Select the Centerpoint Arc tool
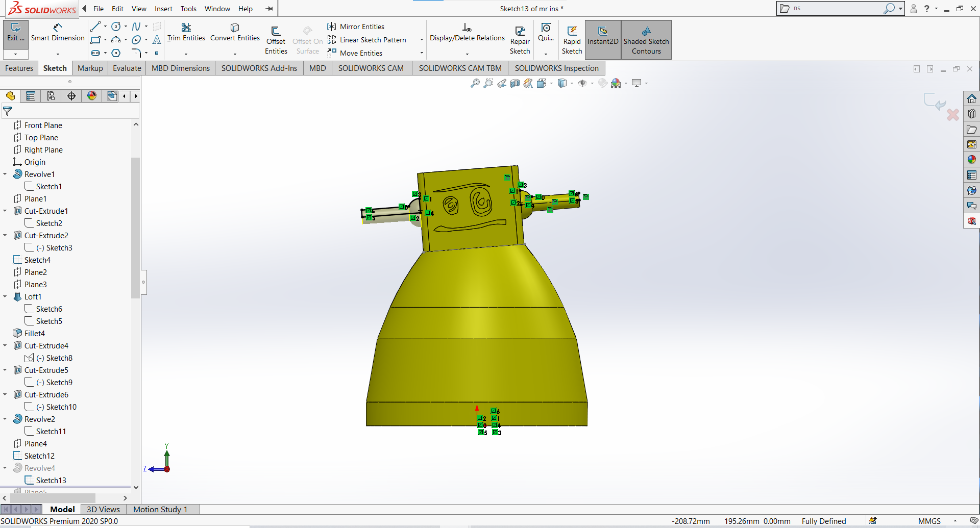 point(116,40)
